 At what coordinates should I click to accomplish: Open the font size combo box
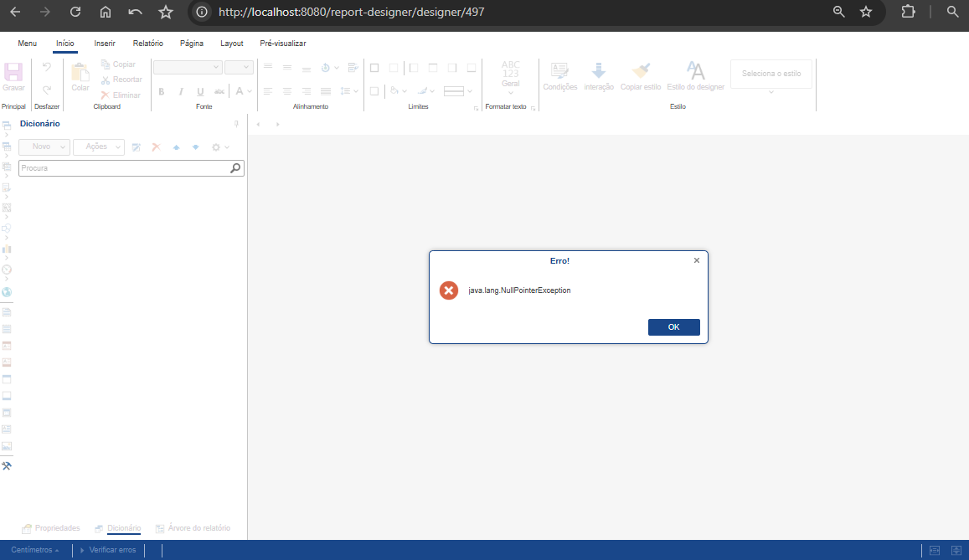pyautogui.click(x=239, y=67)
